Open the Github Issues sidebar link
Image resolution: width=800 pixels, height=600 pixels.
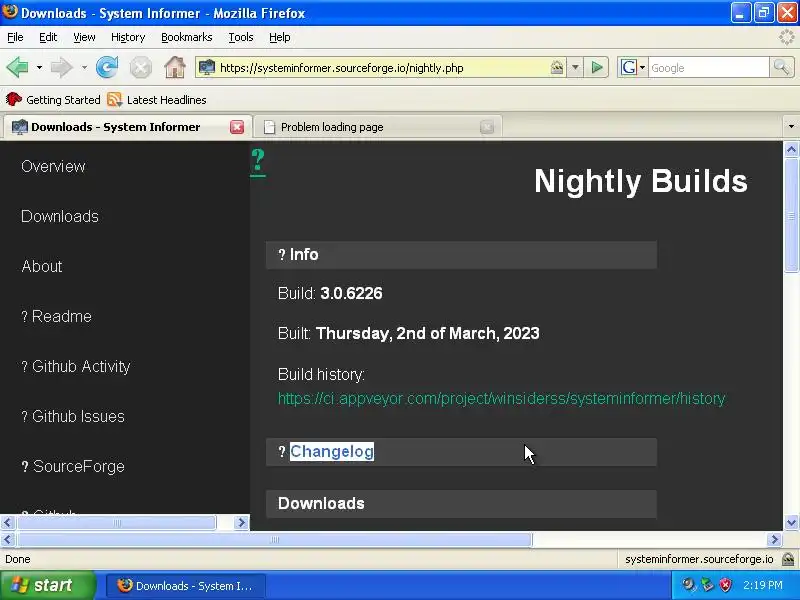(73, 416)
